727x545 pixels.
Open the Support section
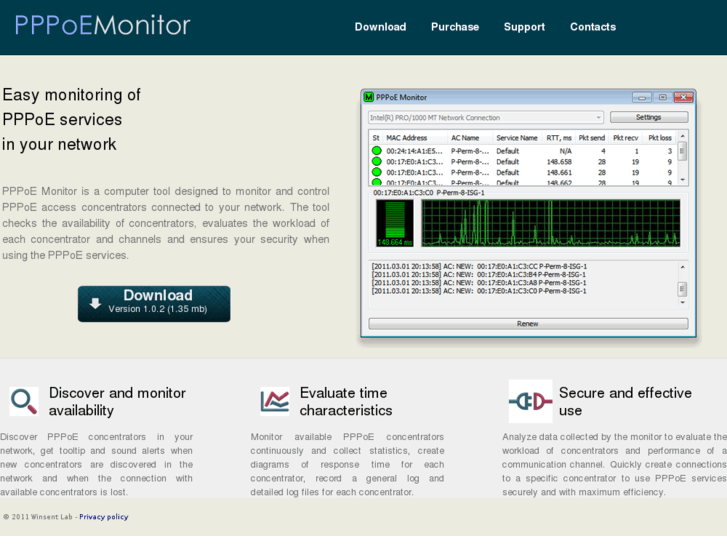point(524,27)
